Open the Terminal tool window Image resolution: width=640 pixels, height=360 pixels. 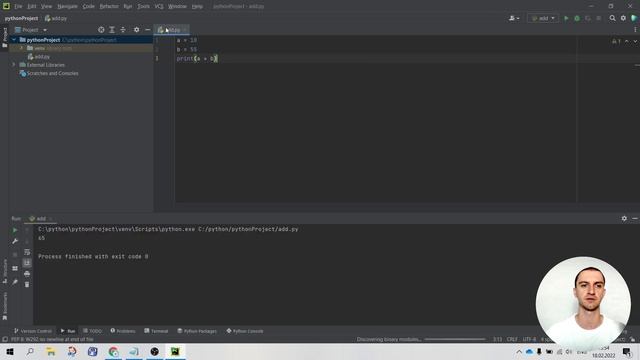(x=156, y=331)
